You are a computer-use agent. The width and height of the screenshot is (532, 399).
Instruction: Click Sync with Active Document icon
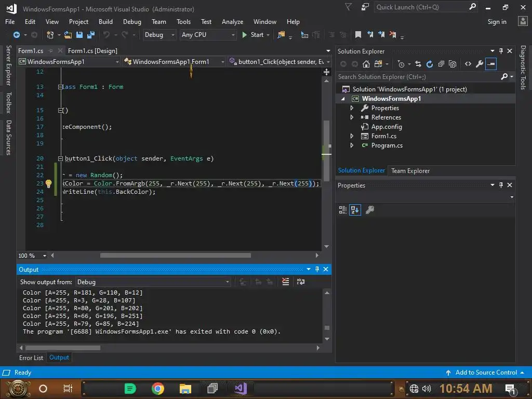pos(418,64)
